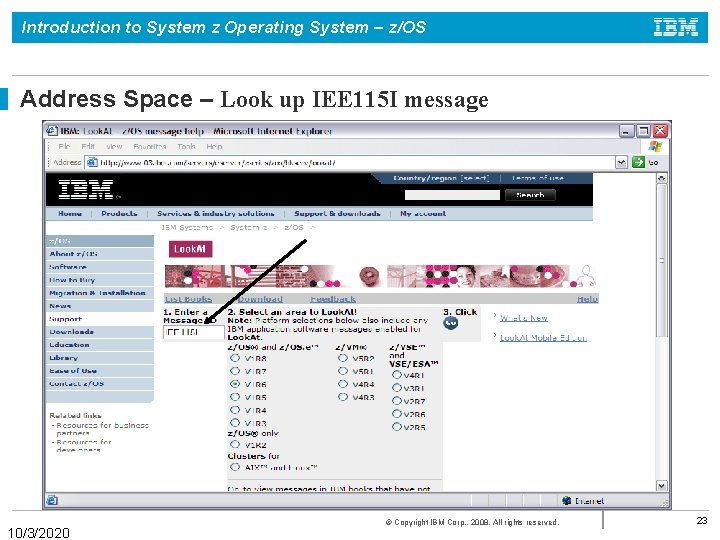The width and height of the screenshot is (720, 540).
Task: Open the What's New link
Action: click(x=524, y=318)
